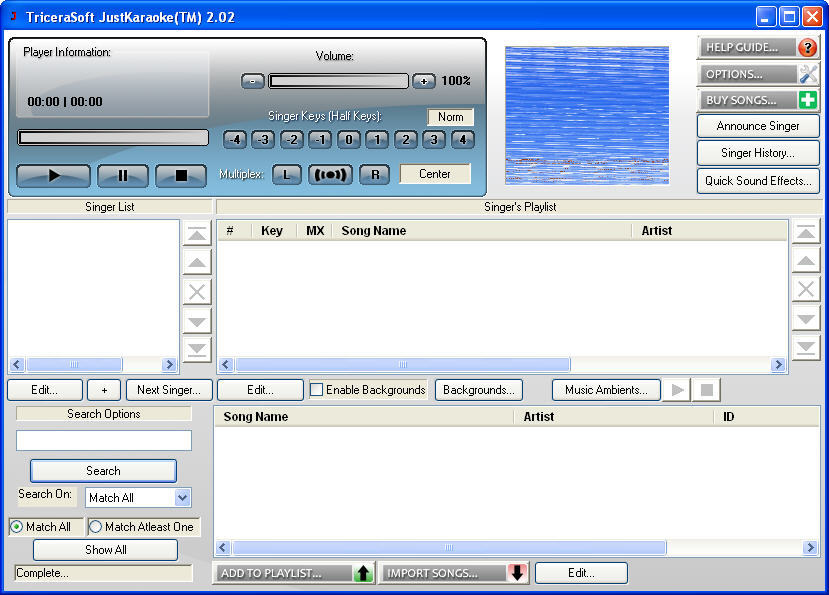The image size is (829, 595).
Task: Pause the current karaoke track
Action: click(123, 176)
